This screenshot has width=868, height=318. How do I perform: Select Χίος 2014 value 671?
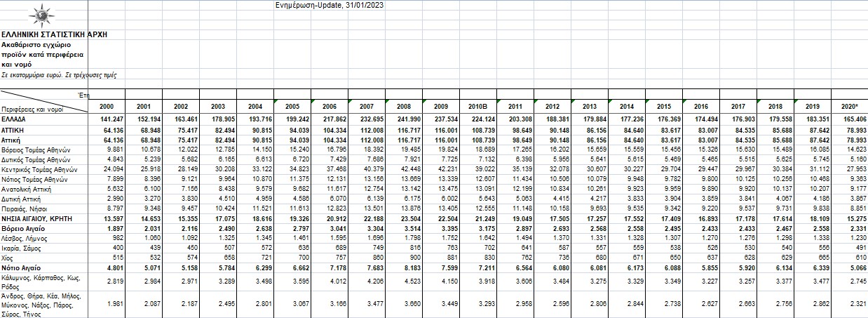coord(638,258)
